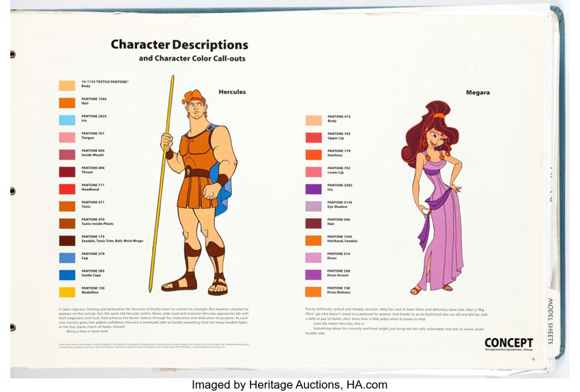
Task: Click the 'PANTONE 258 Dress Accent' label
Action: click(x=338, y=273)
